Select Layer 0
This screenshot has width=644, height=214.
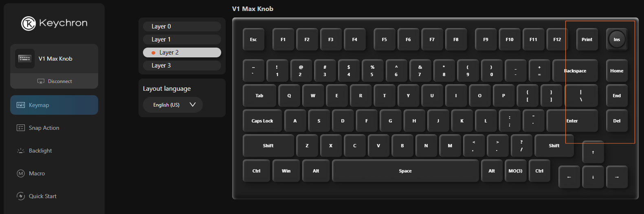click(x=182, y=26)
